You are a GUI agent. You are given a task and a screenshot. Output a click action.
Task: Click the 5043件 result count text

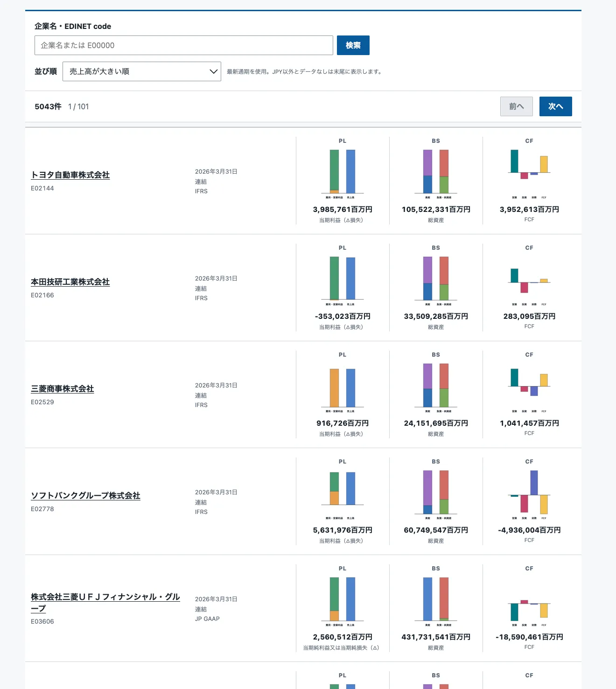(48, 106)
